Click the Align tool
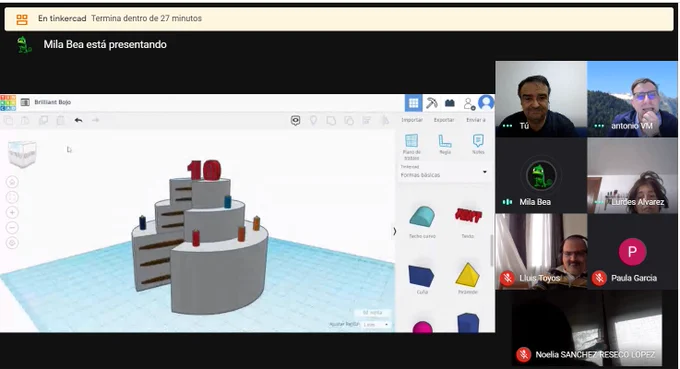This screenshot has width=680, height=369. pyautogui.click(x=366, y=121)
